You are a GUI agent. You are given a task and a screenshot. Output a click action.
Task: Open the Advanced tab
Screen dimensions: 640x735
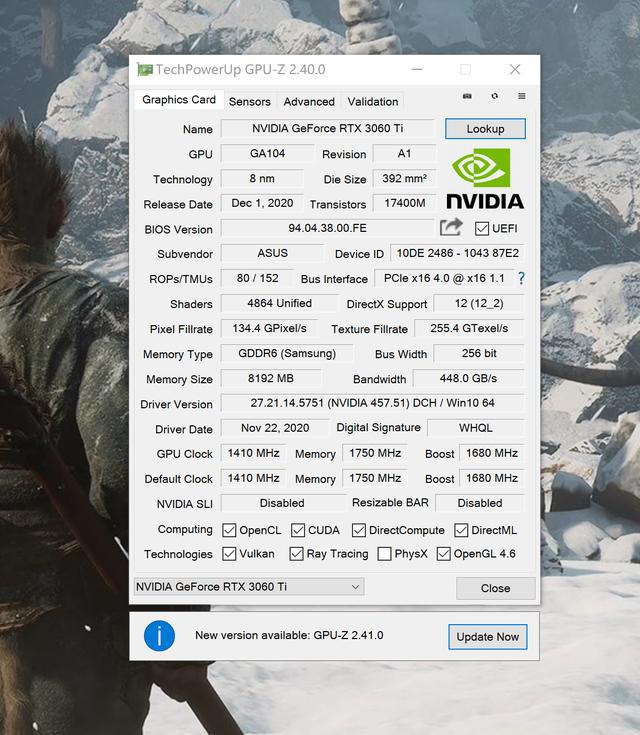pyautogui.click(x=309, y=102)
